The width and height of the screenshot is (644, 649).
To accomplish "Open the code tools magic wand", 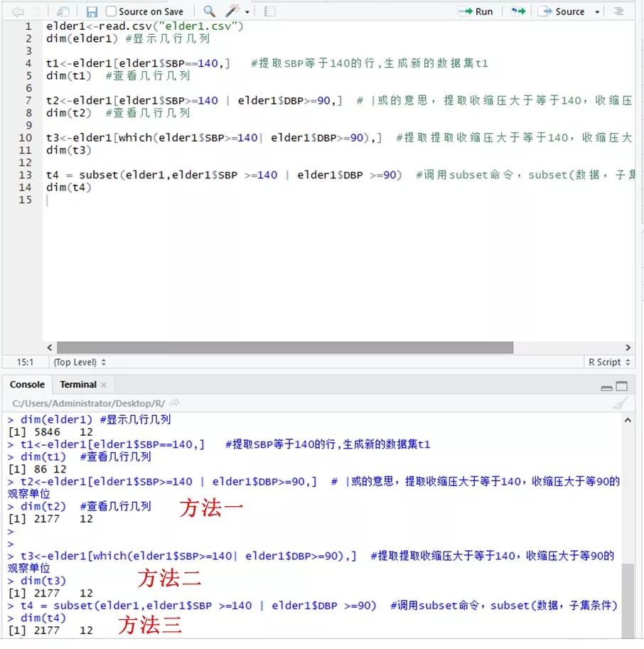I will [233, 11].
